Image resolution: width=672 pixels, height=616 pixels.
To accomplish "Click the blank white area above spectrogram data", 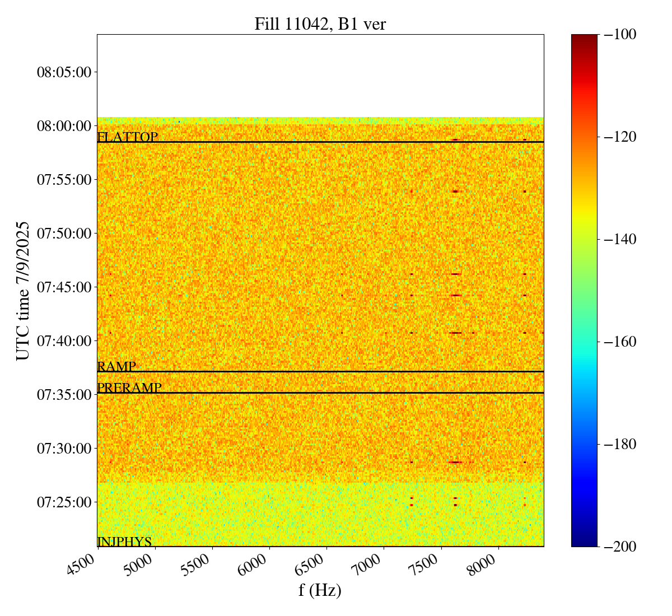I will coord(320,76).
